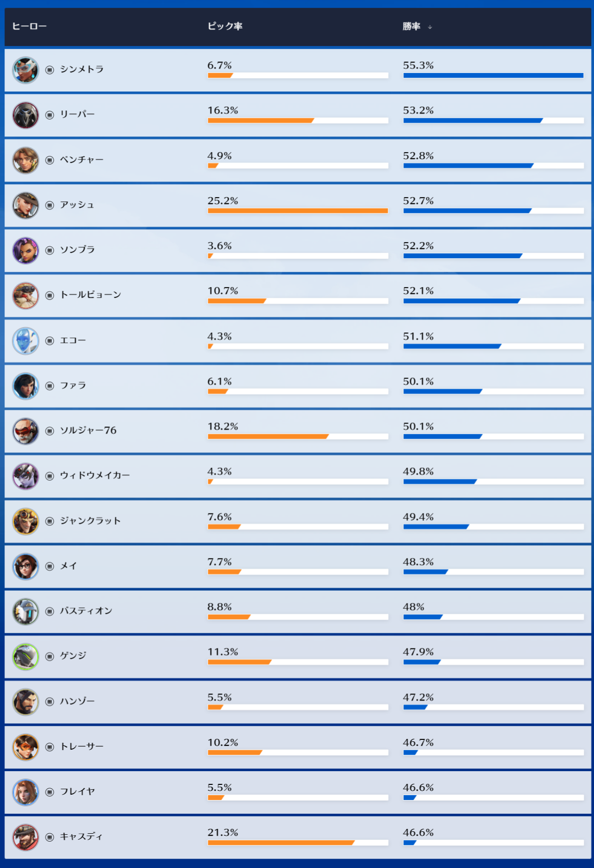Open the ジャンクラット hero name link
The width and height of the screenshot is (594, 868).
(90, 521)
